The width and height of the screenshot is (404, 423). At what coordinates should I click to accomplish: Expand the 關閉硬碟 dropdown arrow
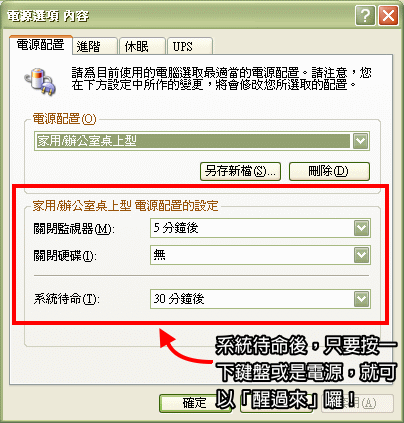click(362, 255)
